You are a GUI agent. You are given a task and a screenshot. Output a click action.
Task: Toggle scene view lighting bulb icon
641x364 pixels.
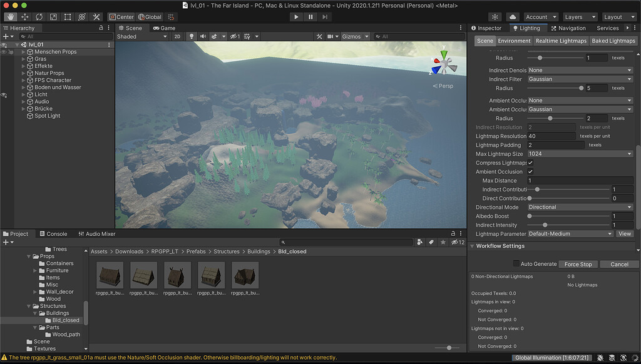pos(192,36)
